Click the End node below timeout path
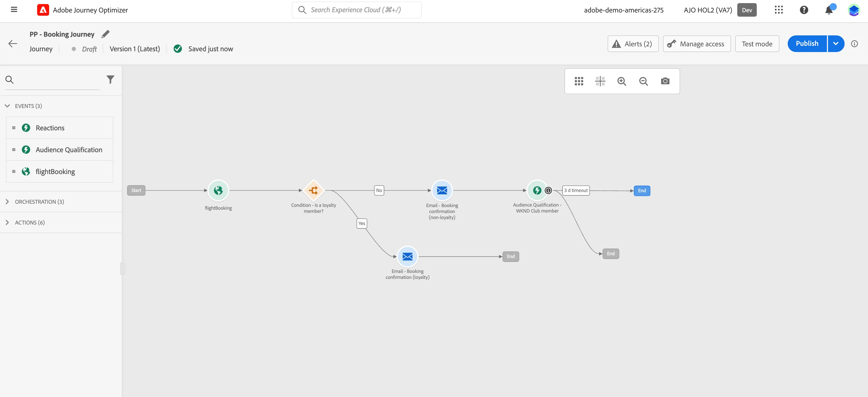Screen dimensions: 868x397 (610, 254)
